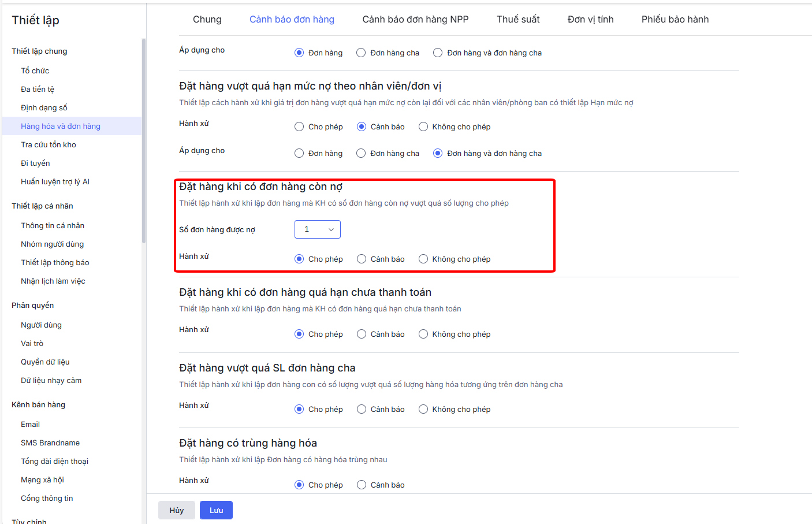Open the Cảnh báo đơn hàng NPP tab
The height and width of the screenshot is (524, 812).
pyautogui.click(x=415, y=19)
